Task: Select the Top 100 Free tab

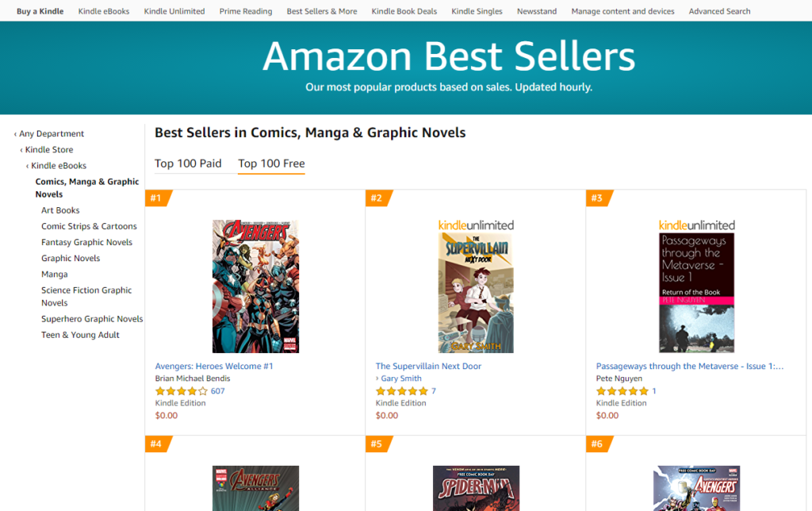Action: 271,163
